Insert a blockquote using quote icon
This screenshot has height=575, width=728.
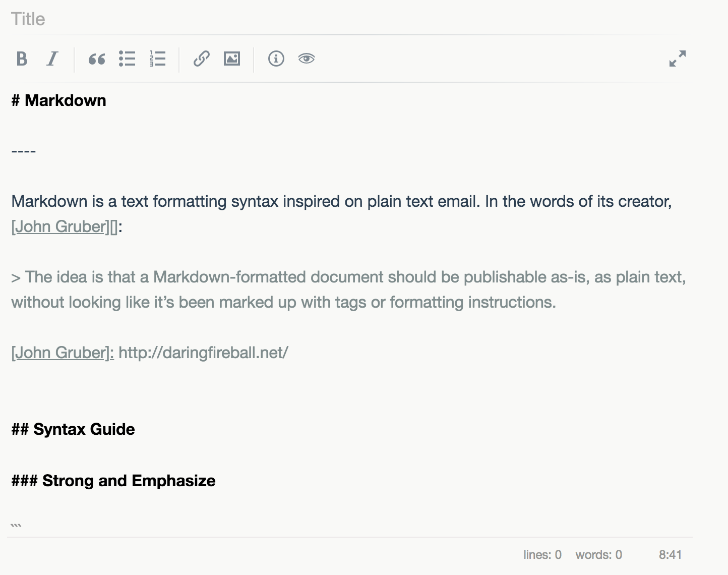(x=96, y=59)
